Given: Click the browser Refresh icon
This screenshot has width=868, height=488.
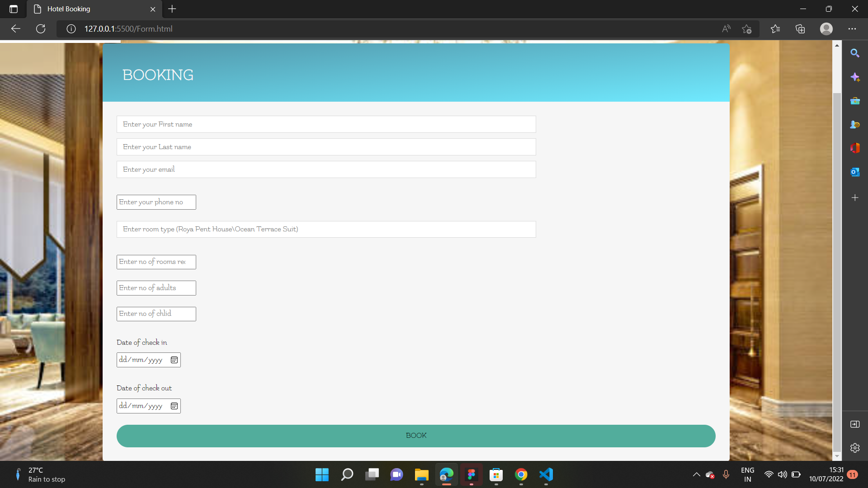Looking at the screenshot, I should [x=41, y=29].
